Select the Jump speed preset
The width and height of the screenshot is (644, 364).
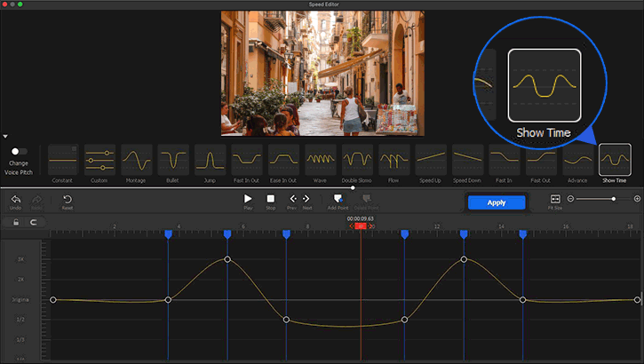point(210,160)
